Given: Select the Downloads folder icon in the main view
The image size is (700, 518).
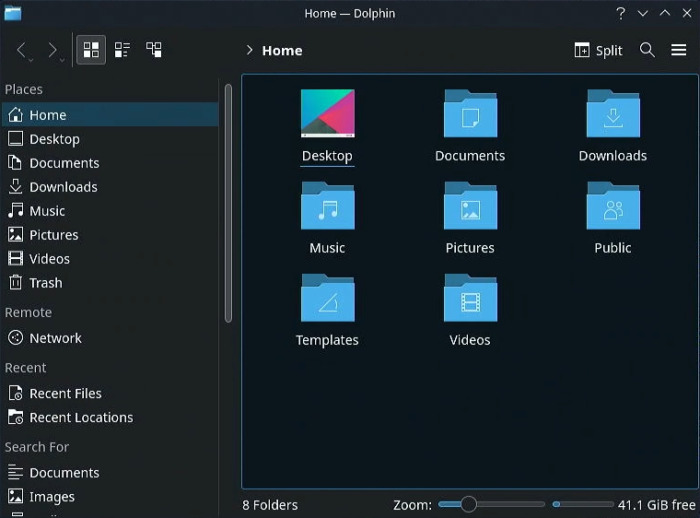Looking at the screenshot, I should pos(613,113).
